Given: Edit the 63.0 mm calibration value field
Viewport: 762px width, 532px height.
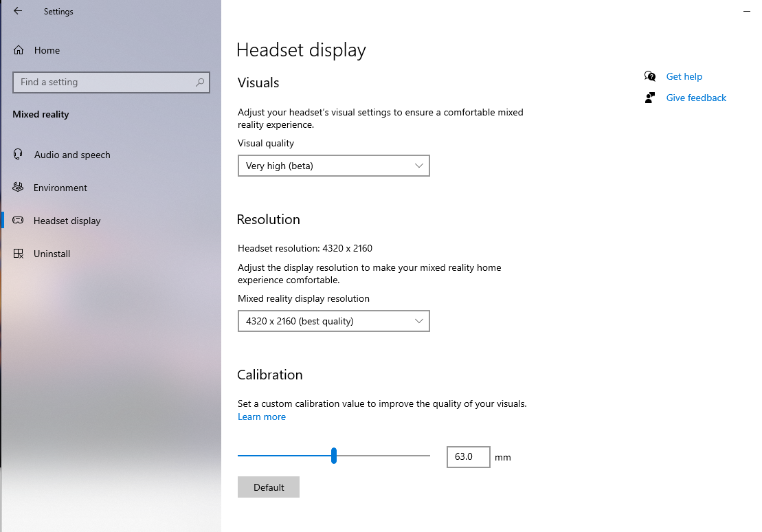Looking at the screenshot, I should (x=468, y=457).
